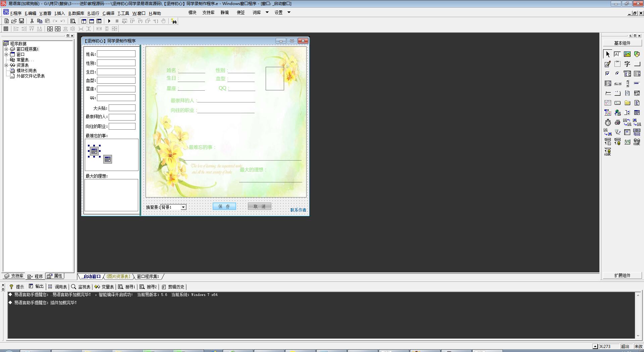Switch to the 窗口程序集1 editor tab
This screenshot has height=352, width=644.
point(148,276)
